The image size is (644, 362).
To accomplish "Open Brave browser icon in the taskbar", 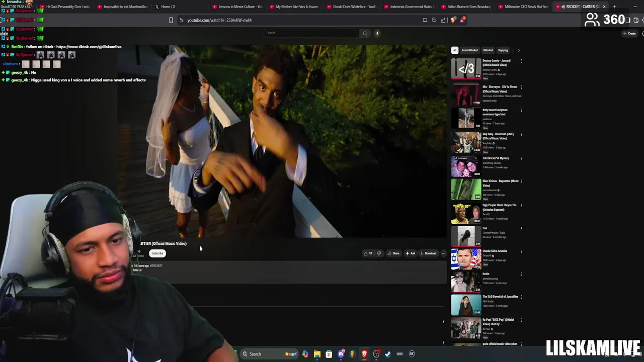I will click(x=364, y=354).
